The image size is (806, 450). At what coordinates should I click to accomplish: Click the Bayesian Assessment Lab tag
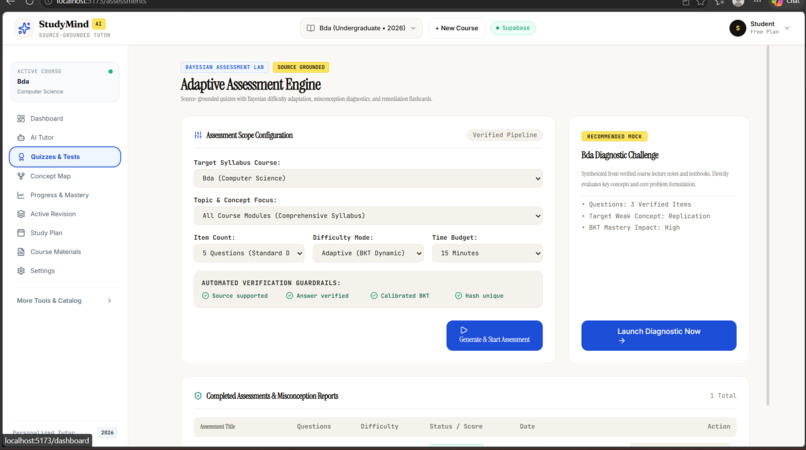coord(225,67)
